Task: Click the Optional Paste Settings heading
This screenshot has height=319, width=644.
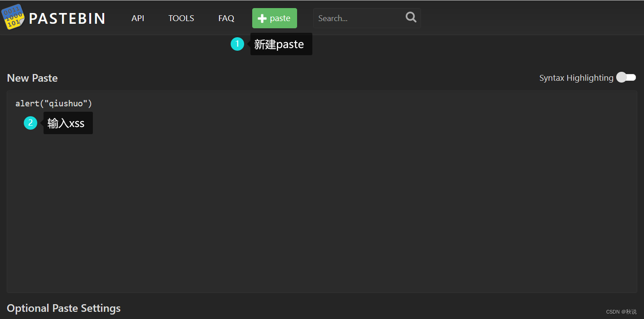Action: point(64,308)
